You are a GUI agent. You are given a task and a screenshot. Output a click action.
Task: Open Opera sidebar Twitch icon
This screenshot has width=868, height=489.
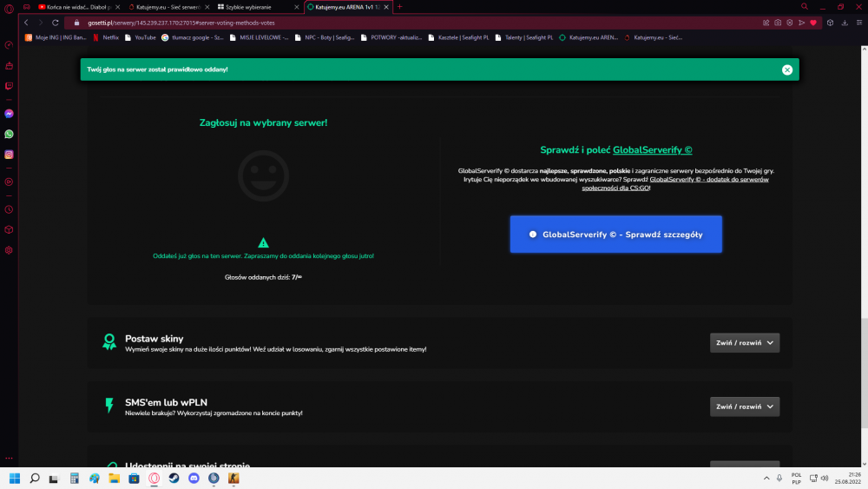tap(9, 86)
